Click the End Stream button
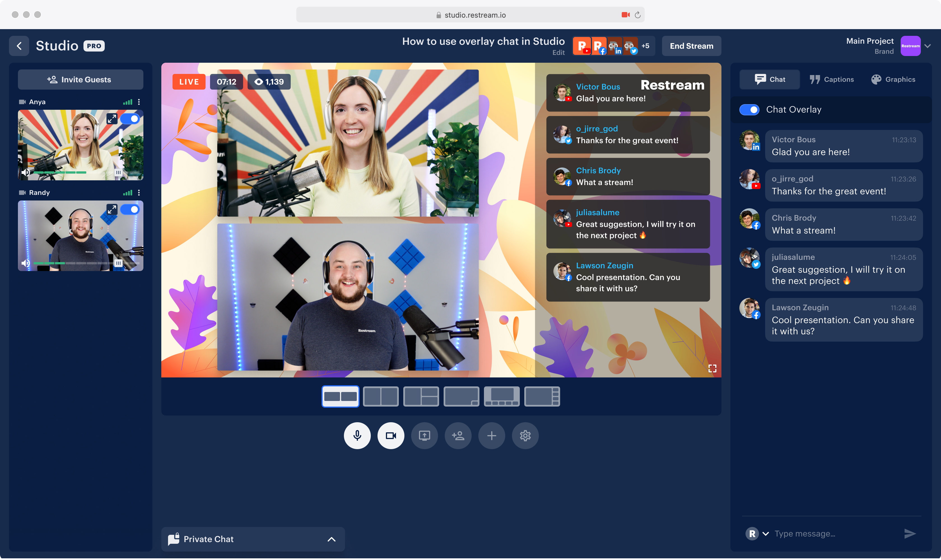The image size is (941, 560). [691, 46]
